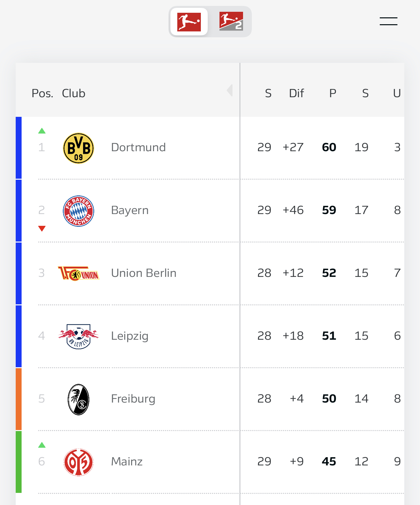Open the Dortmund club link
The width and height of the screenshot is (420, 505).
click(138, 147)
